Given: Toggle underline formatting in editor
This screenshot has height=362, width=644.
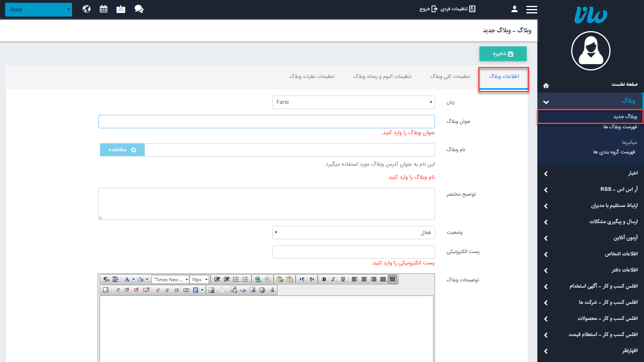Looking at the screenshot, I should click(343, 279).
